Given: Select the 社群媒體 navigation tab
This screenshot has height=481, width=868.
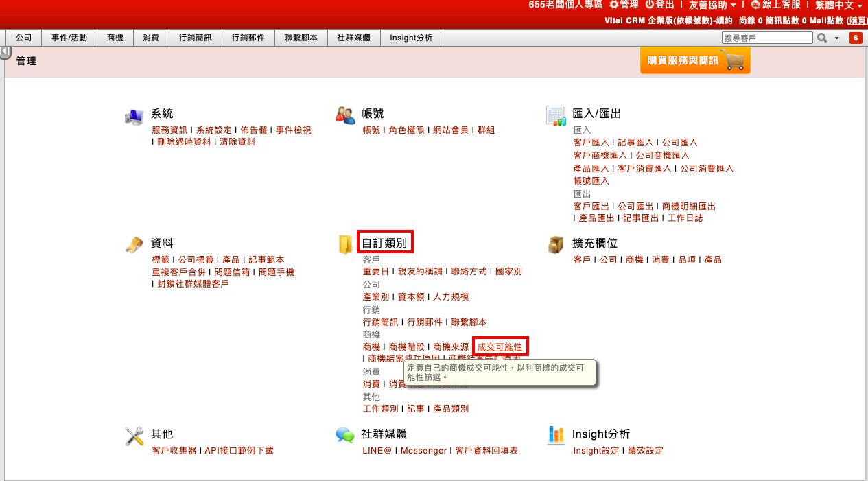Looking at the screenshot, I should pos(354,38).
